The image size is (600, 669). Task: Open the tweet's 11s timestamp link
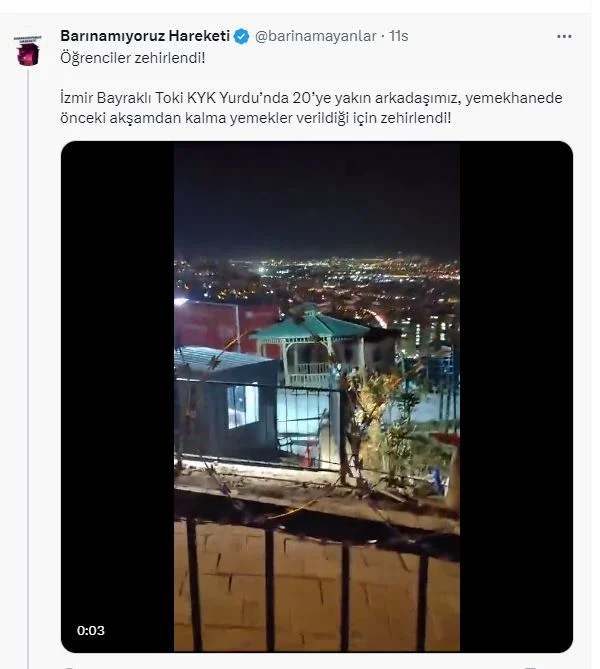(398, 36)
